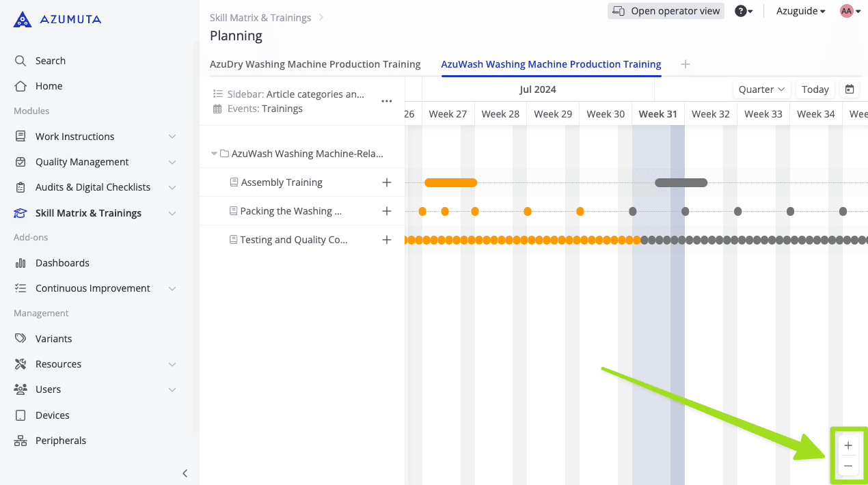868x485 pixels.
Task: Open the Quarter view dropdown
Action: 761,89
